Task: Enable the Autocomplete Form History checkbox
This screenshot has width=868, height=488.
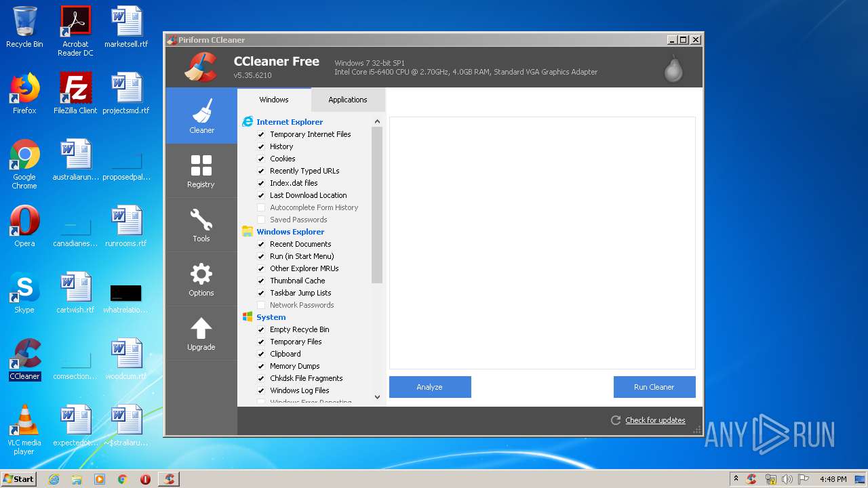Action: coord(261,207)
